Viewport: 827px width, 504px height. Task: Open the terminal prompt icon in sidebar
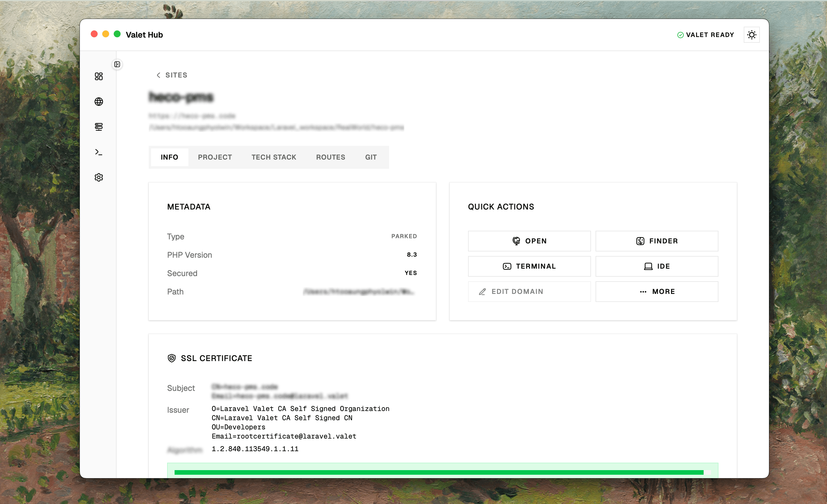pos(99,152)
